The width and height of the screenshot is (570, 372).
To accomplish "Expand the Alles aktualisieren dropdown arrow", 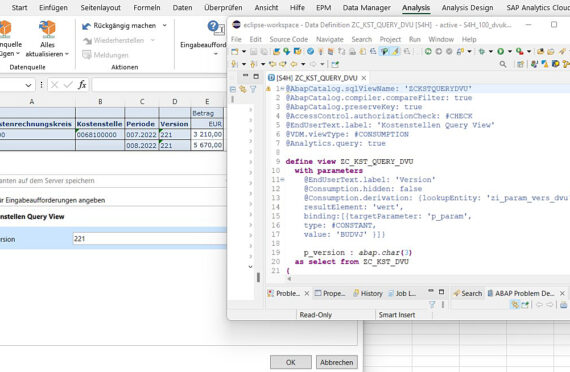I will click(x=67, y=54).
